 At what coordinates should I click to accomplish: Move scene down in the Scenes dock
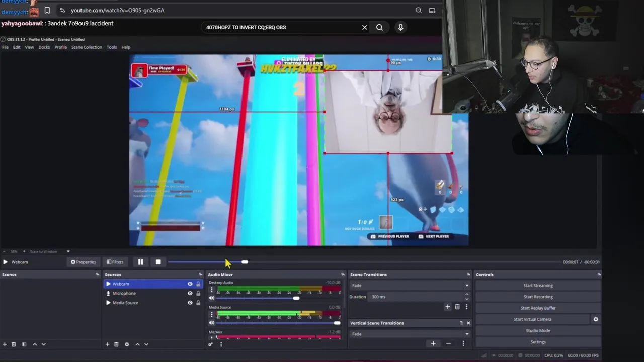point(44,344)
